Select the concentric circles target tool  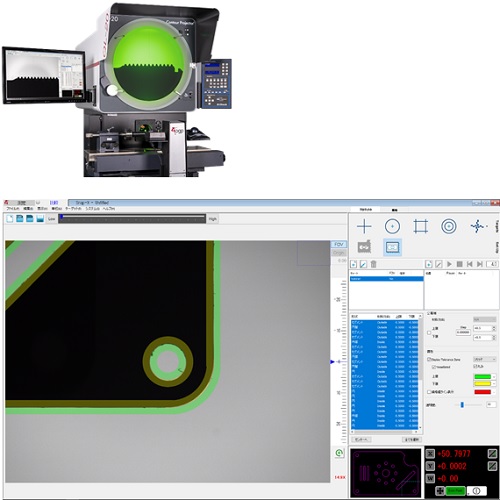tap(449, 226)
